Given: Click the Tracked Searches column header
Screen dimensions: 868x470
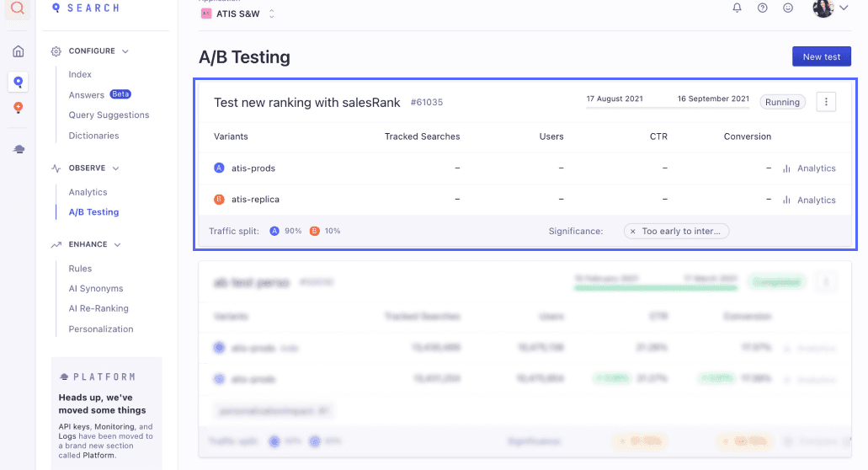Looking at the screenshot, I should coord(423,136).
